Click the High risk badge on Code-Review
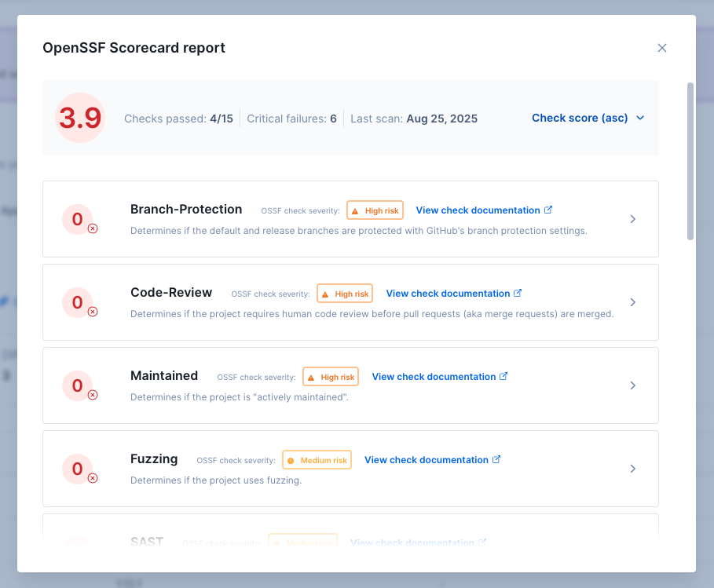This screenshot has height=588, width=714. tap(345, 294)
